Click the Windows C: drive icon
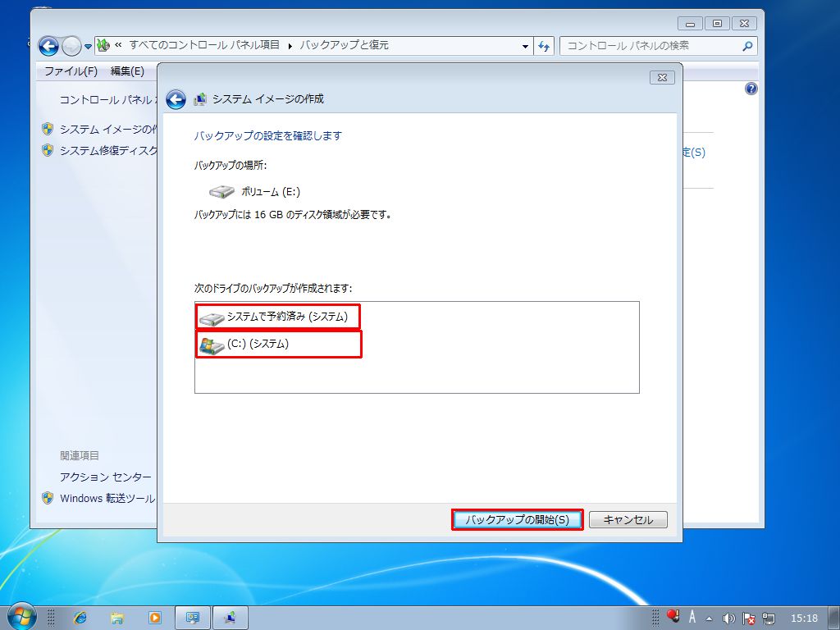840x630 pixels. click(x=212, y=345)
